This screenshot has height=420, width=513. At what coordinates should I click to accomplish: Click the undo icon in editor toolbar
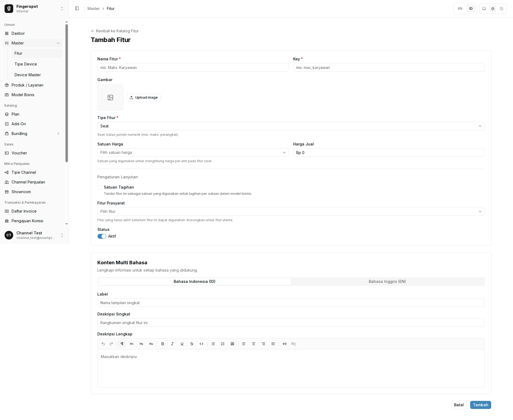coord(103,344)
